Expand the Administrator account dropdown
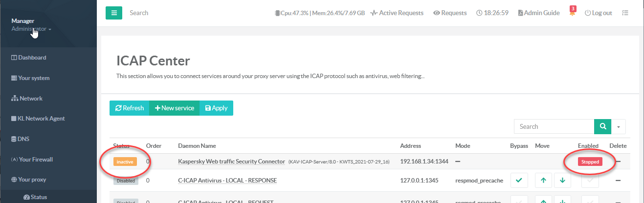The image size is (644, 203). click(31, 29)
